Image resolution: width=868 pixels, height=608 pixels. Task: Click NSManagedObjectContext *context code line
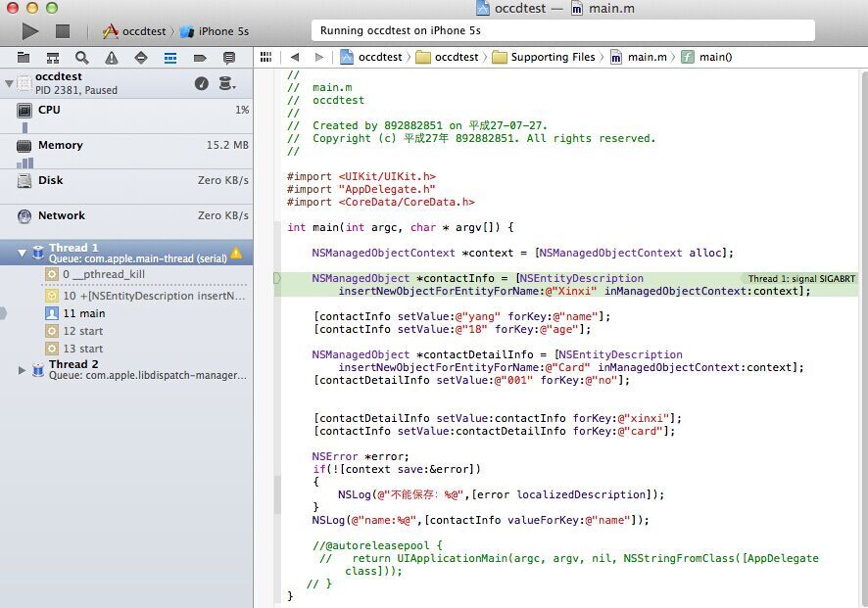pos(522,253)
